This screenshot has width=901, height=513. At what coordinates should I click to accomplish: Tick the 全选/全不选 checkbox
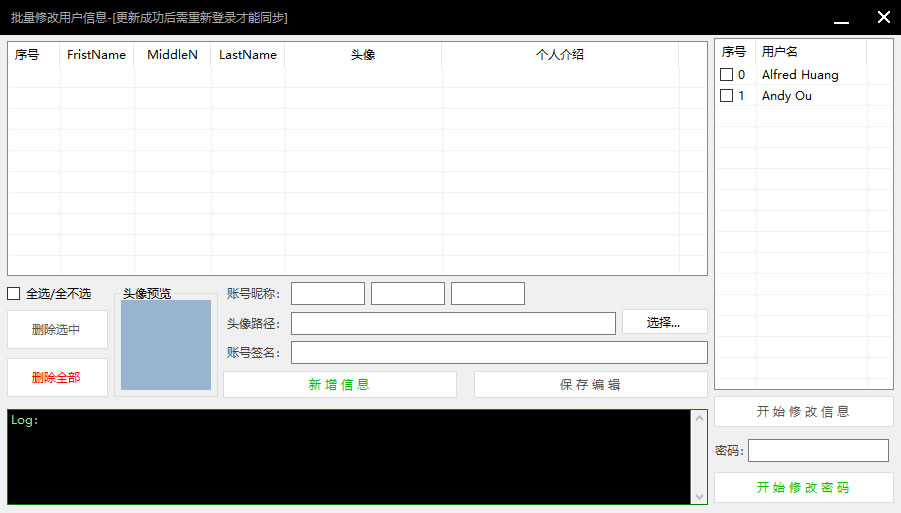(x=14, y=293)
